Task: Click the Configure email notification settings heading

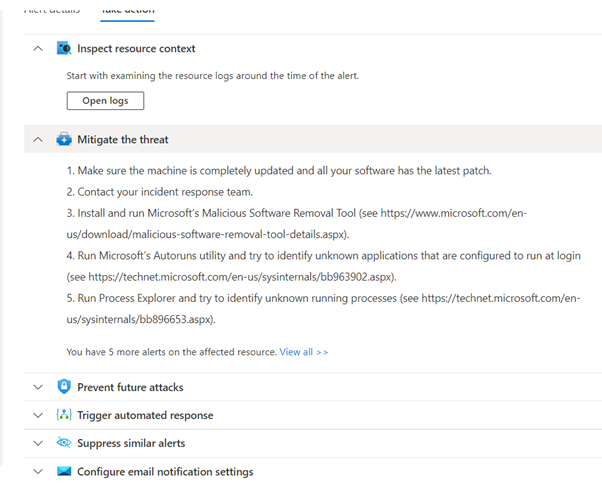Action: tap(165, 471)
